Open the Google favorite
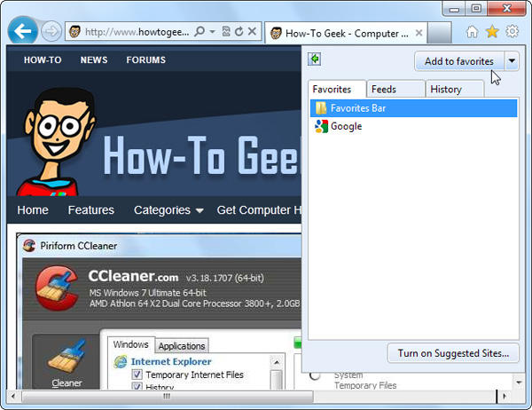Screen dimensions: 532x410 point(413,126)
